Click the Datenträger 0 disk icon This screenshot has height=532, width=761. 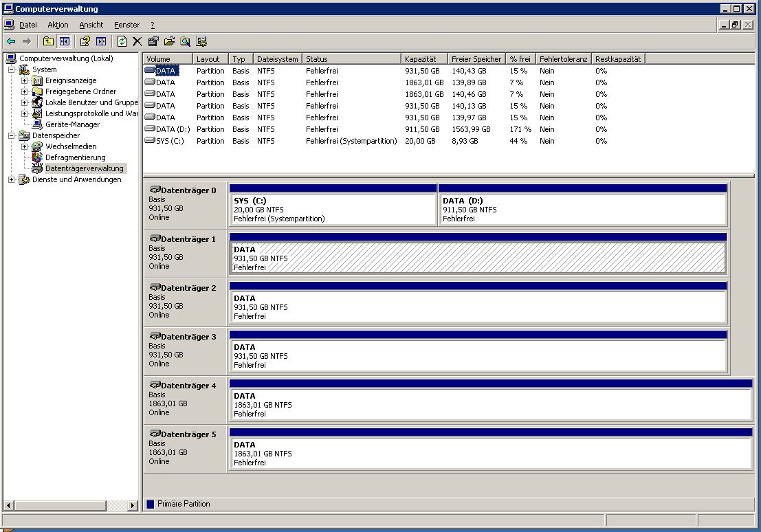pyautogui.click(x=155, y=190)
